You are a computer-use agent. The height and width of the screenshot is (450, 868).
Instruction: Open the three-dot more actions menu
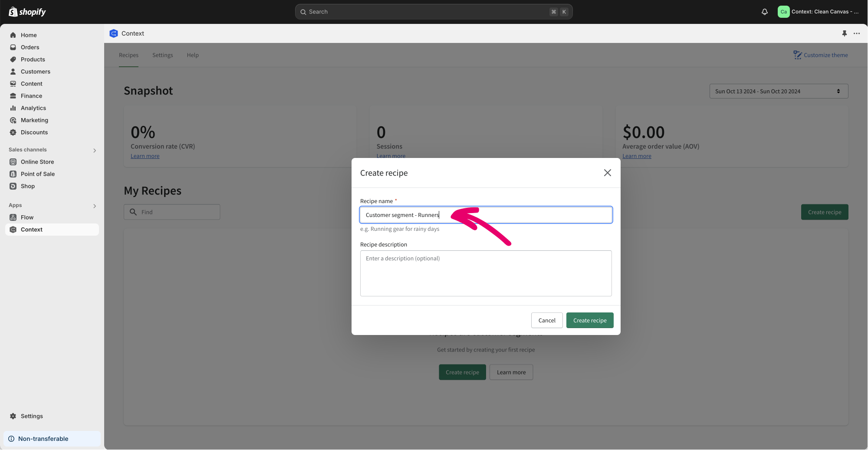856,33
